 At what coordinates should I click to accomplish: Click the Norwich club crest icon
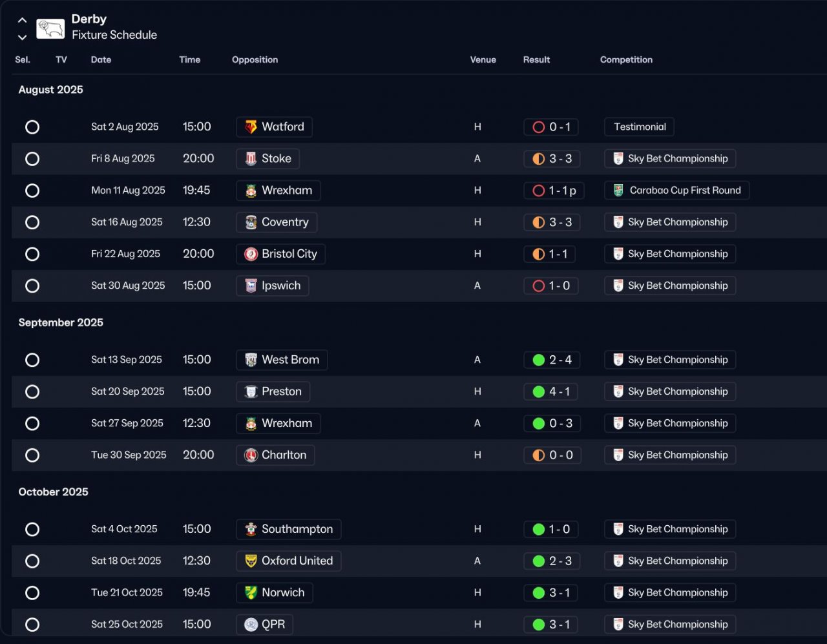(x=251, y=593)
